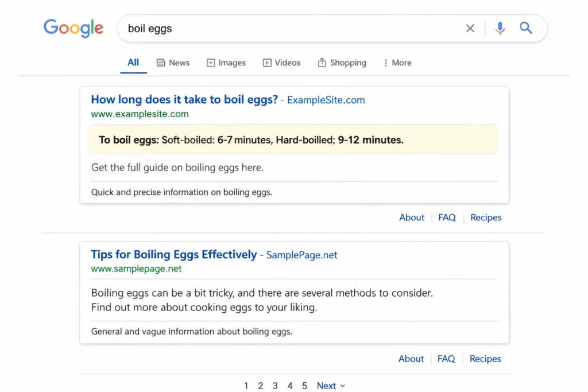Clear the search box with X icon
This screenshot has width=588, height=392.
(x=470, y=29)
